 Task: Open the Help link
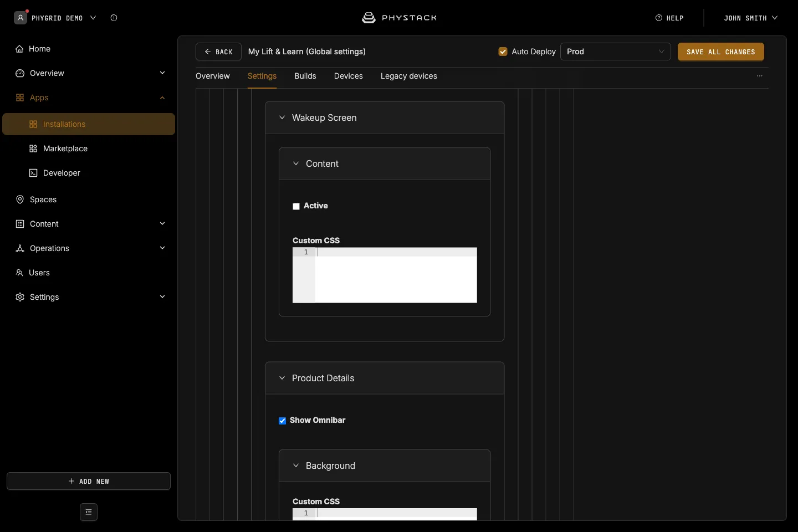click(x=669, y=18)
